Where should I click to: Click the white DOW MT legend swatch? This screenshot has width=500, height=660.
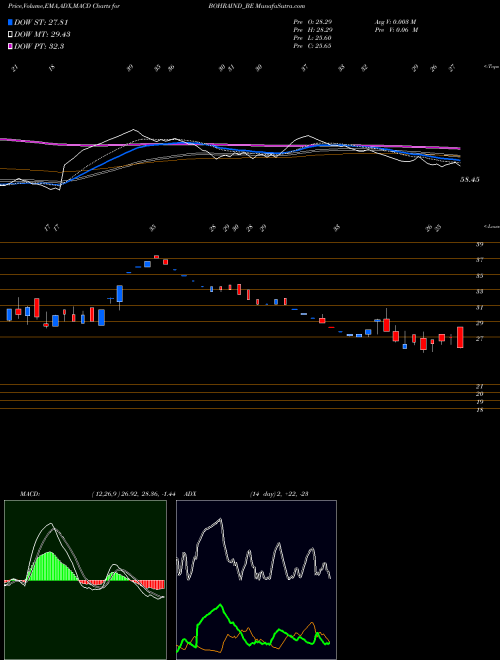(11, 35)
